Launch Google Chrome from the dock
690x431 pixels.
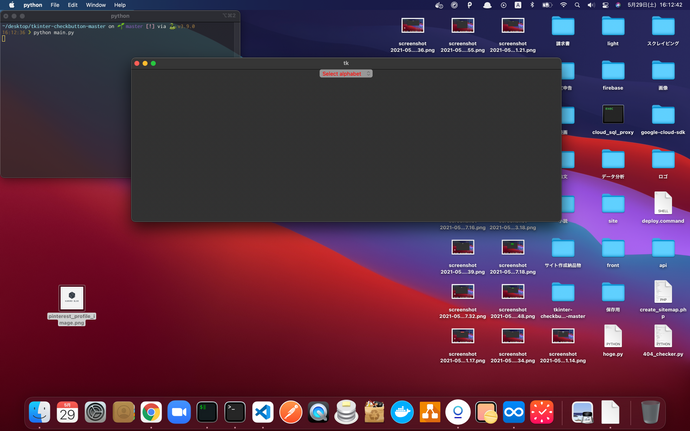pos(151,411)
